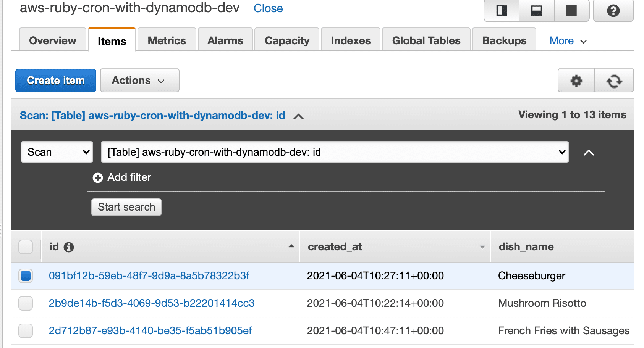Click the Viewing 1 to 13 items text
The image size is (644, 348).
[572, 115]
